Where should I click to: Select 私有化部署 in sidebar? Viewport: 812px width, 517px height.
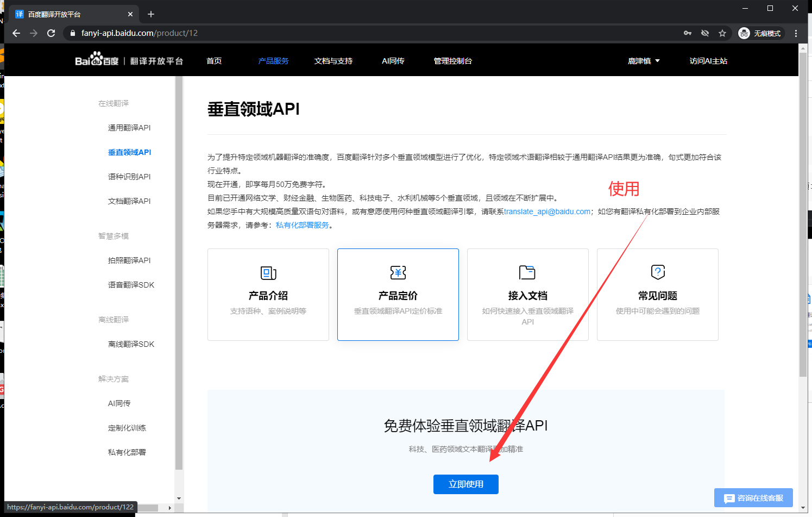pyautogui.click(x=127, y=452)
